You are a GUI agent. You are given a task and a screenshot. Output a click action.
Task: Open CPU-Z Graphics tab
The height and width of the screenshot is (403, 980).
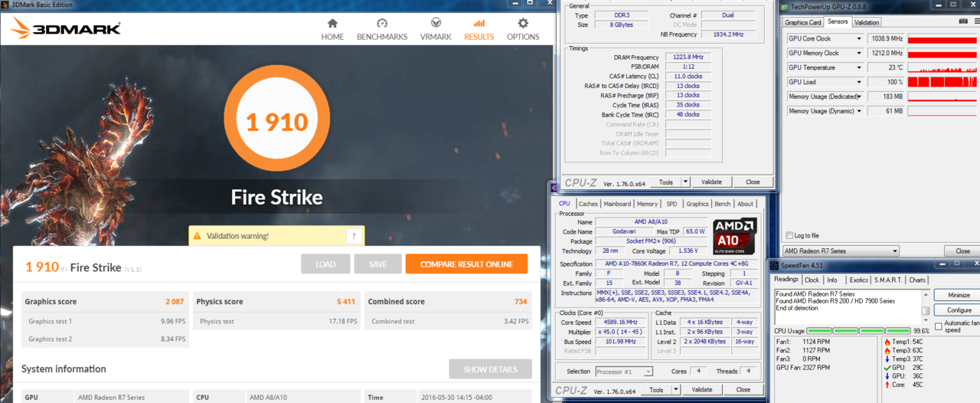click(x=697, y=204)
